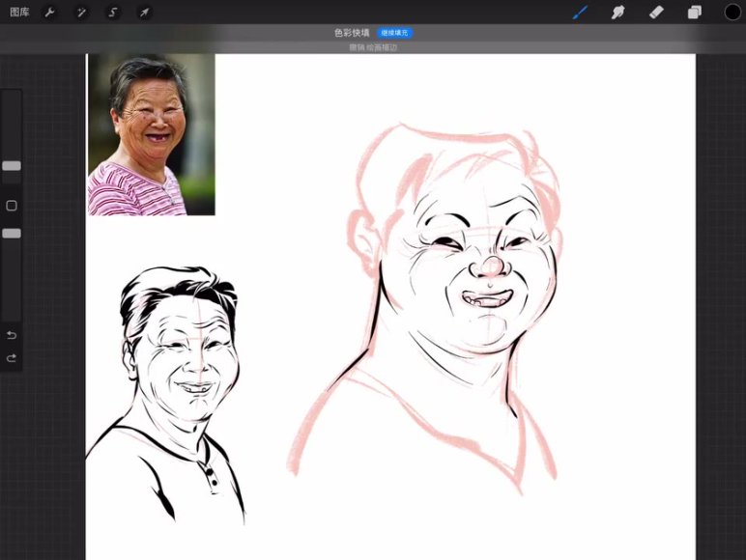Select the Smudge tool
Viewport: 746px width, 560px height.
click(x=618, y=13)
